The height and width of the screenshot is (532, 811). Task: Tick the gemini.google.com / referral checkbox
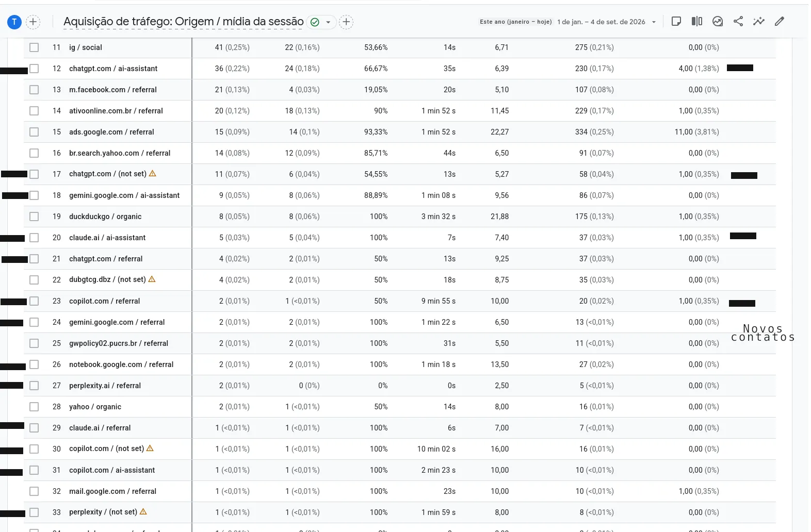(34, 322)
